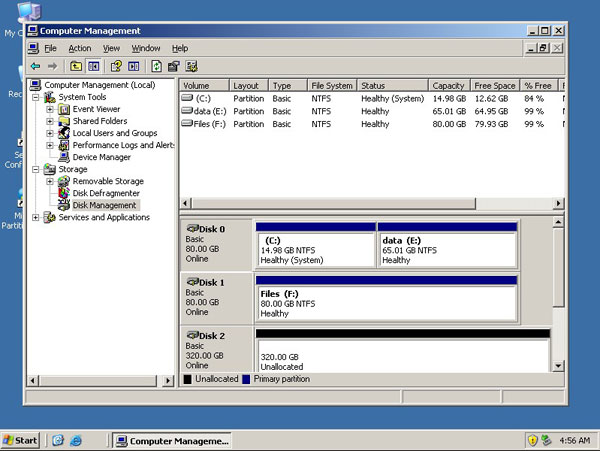Image resolution: width=600 pixels, height=451 pixels.
Task: Click the 4:56 AM clock
Action: pyautogui.click(x=574, y=441)
